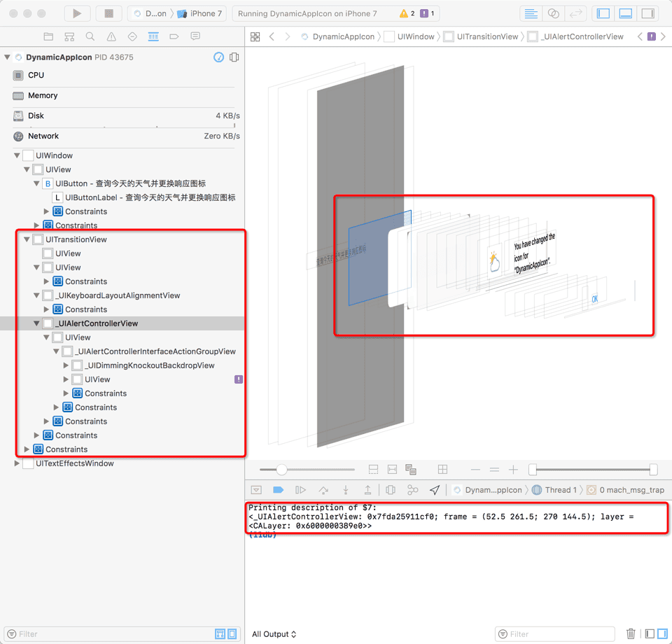The image size is (672, 644).
Task: Expand the UITextEffectsWindow node
Action: coord(17,463)
